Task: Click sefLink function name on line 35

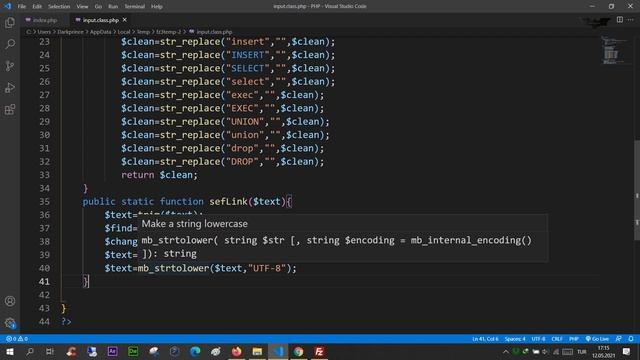Action: [228, 202]
